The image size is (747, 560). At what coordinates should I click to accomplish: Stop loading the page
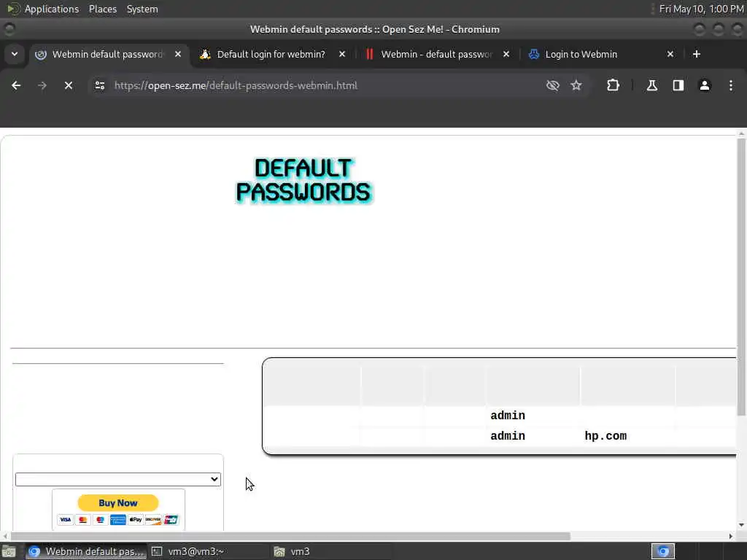(x=68, y=85)
